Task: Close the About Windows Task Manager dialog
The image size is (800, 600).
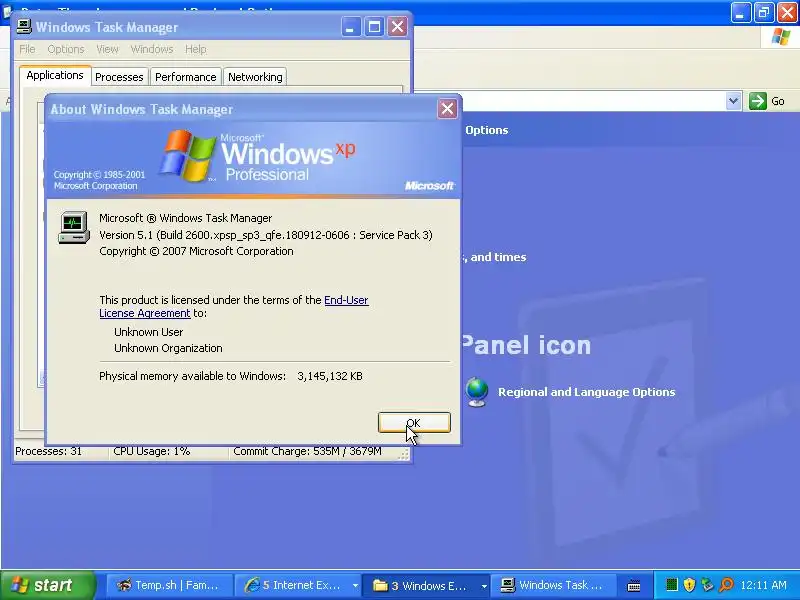Action: click(x=447, y=109)
